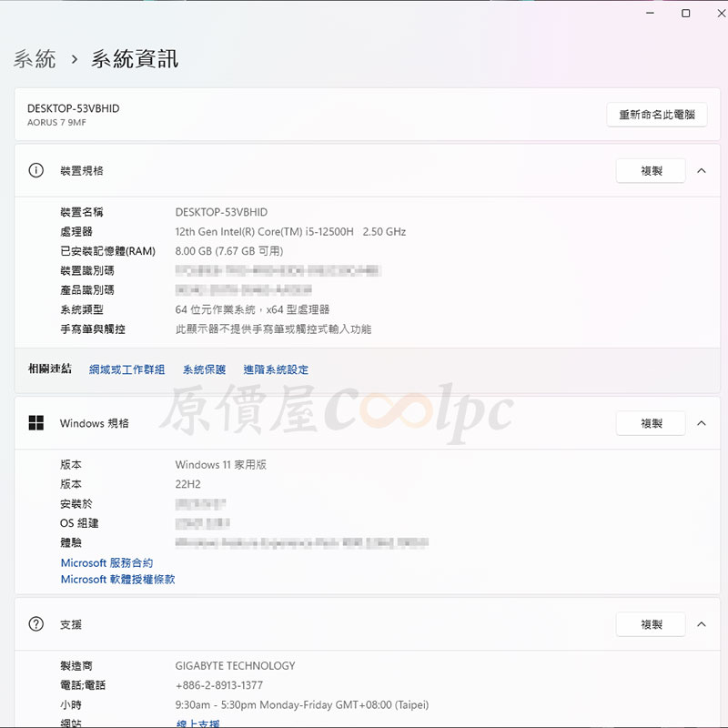
Task: Open Microsoft 軟體授權條款 link
Action: (118, 580)
